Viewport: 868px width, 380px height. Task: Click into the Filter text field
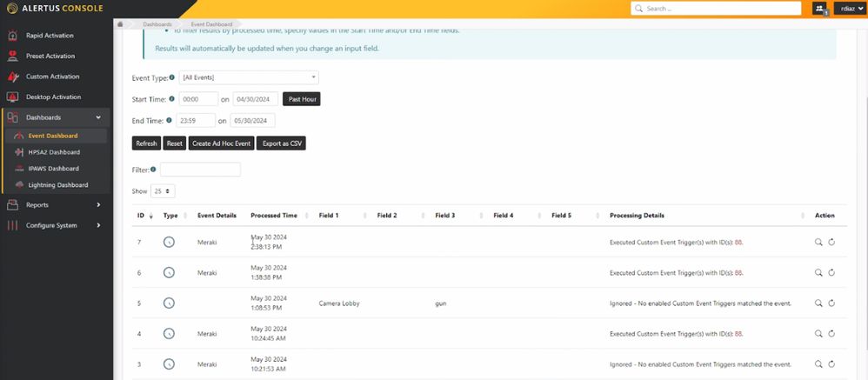click(x=200, y=170)
